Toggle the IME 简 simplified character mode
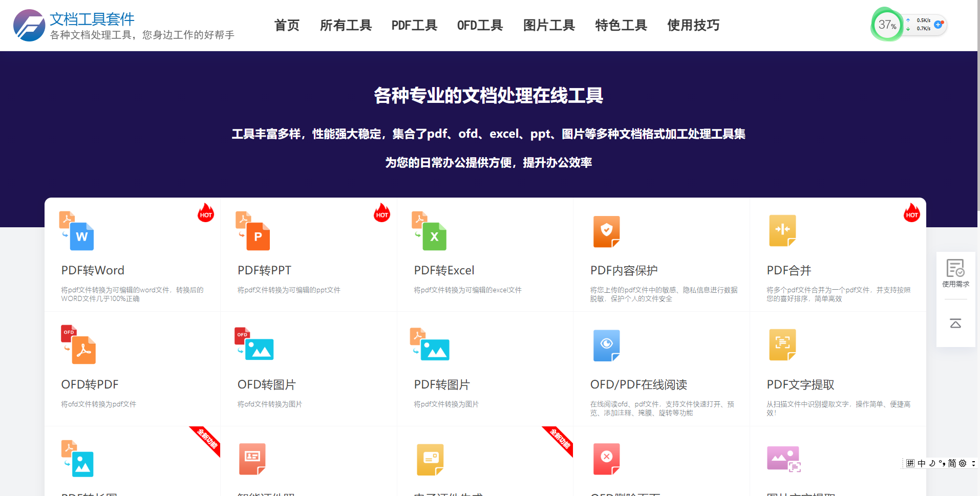Screen dimensions: 980x496 tap(952, 463)
